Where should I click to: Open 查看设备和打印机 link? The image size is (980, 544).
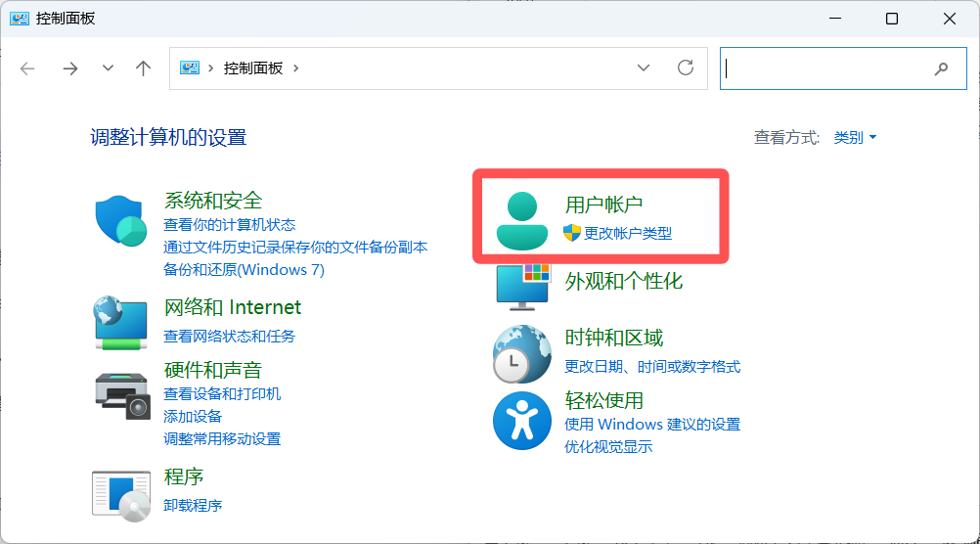click(x=222, y=394)
